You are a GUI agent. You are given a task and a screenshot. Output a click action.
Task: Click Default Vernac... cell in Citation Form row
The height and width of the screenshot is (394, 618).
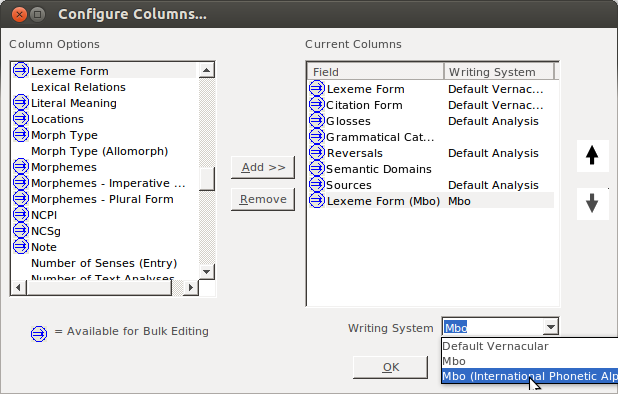pyautogui.click(x=495, y=105)
